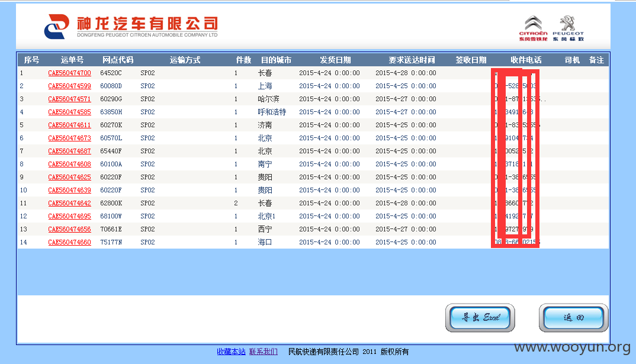The height and width of the screenshot is (364, 636).
Task: Click the 件数 column header
Action: tap(244, 60)
